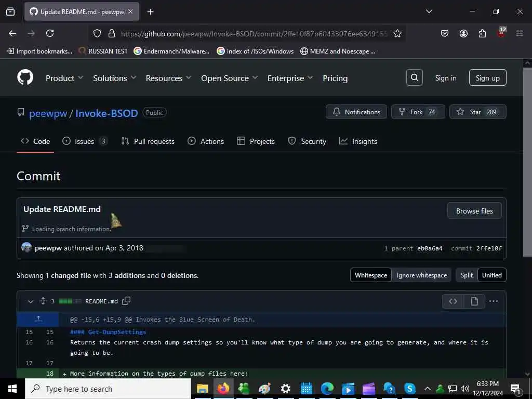
Task: Click the URL address bar
Action: click(x=254, y=34)
